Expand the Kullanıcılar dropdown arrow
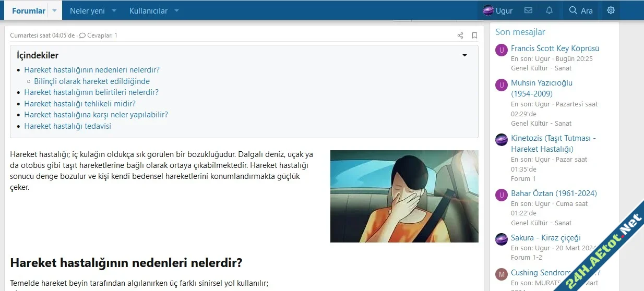 (176, 10)
